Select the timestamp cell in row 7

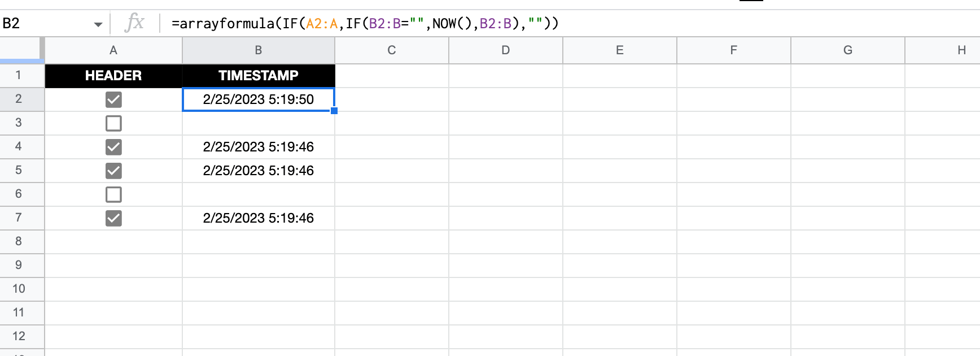click(x=259, y=218)
